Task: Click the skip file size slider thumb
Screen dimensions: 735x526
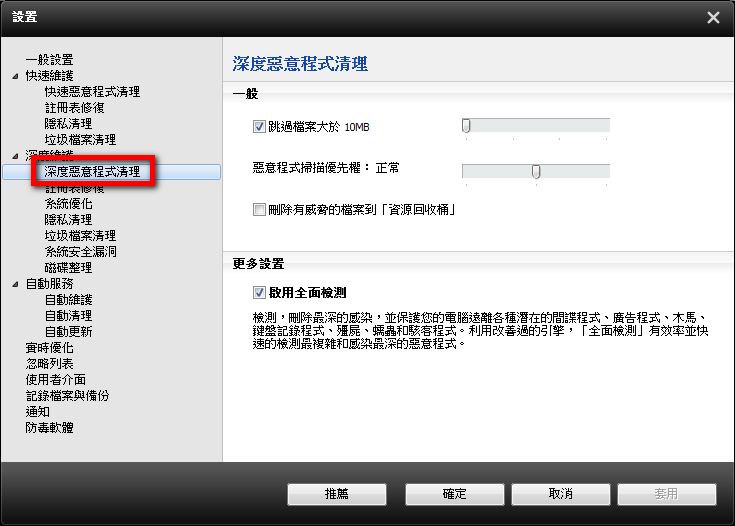Action: coord(466,125)
